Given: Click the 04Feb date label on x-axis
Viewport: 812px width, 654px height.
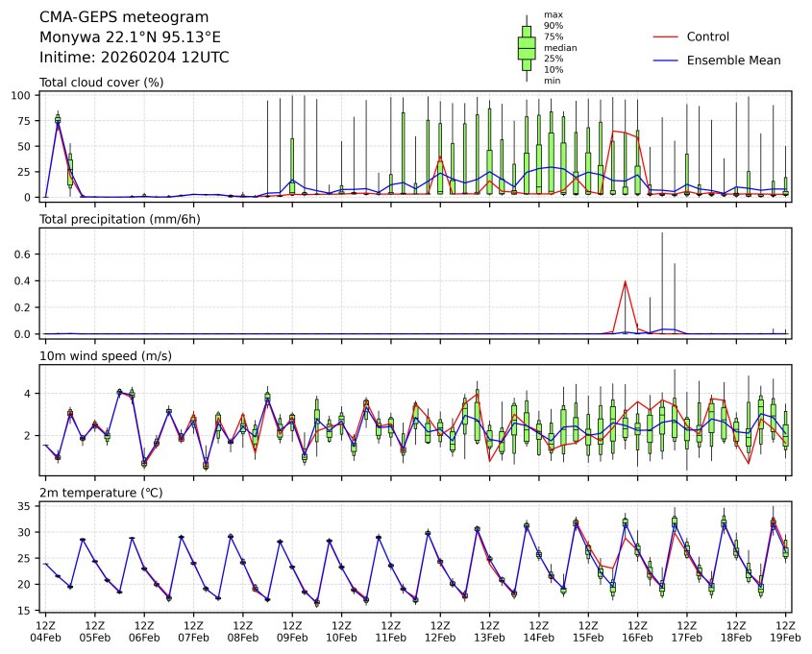Looking at the screenshot, I should pos(44,638).
